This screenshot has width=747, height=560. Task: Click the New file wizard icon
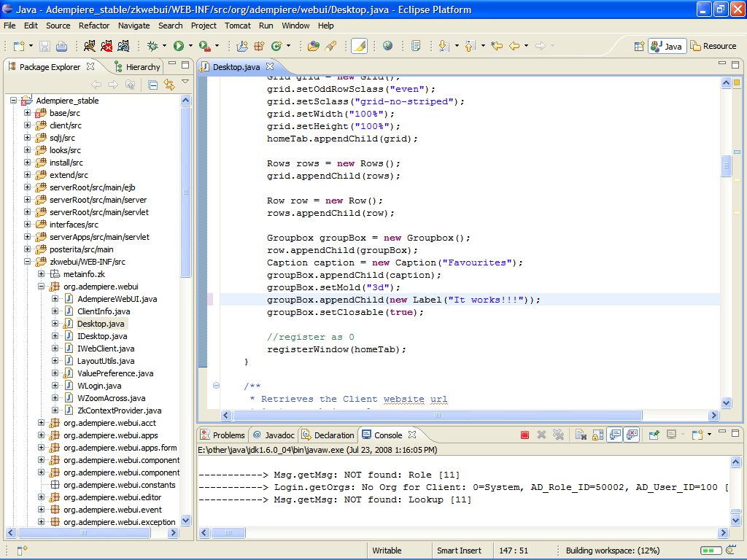pyautogui.click(x=18, y=46)
